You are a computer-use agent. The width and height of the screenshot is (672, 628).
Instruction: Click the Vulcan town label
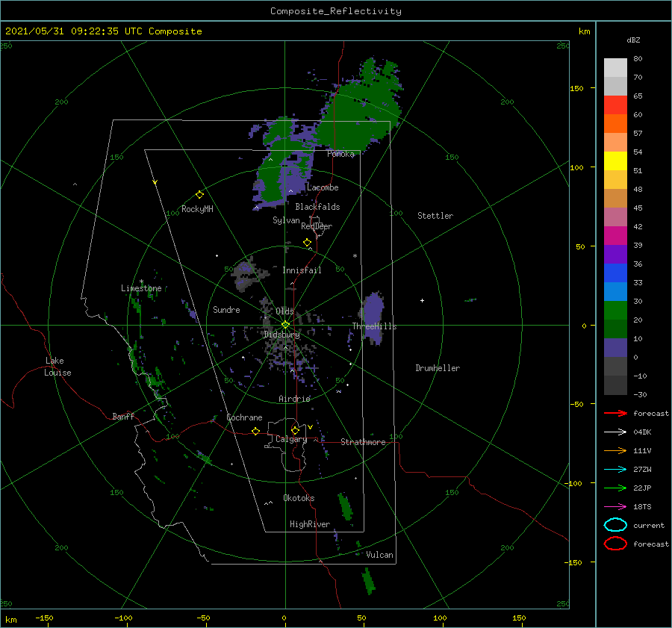pyautogui.click(x=379, y=555)
